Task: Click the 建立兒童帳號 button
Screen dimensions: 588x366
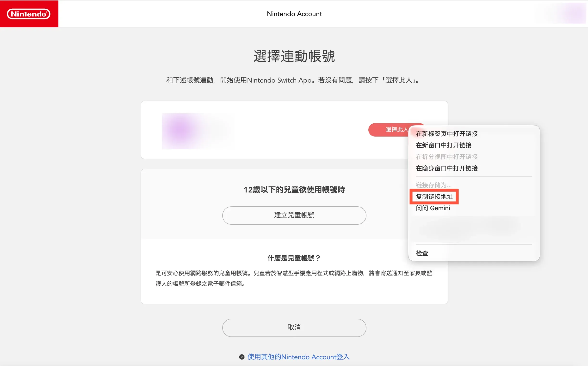Action: coord(294,215)
